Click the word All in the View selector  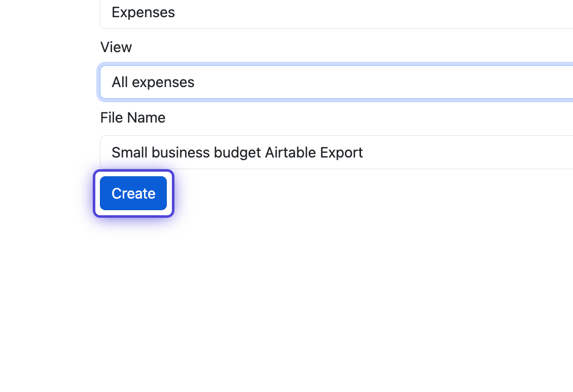point(120,82)
